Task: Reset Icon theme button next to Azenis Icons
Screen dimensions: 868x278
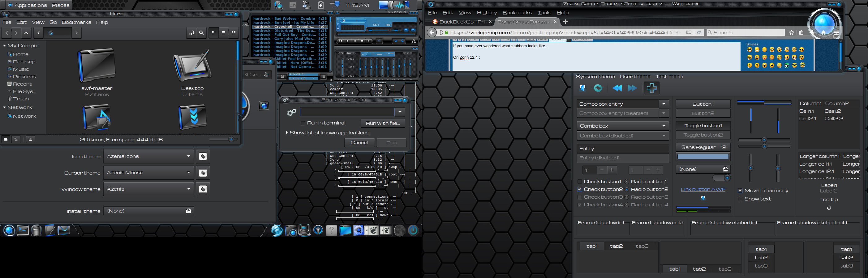Action: (x=203, y=157)
